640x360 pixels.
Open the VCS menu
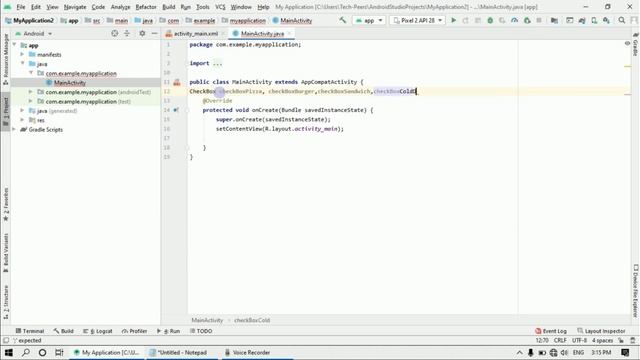point(220,7)
